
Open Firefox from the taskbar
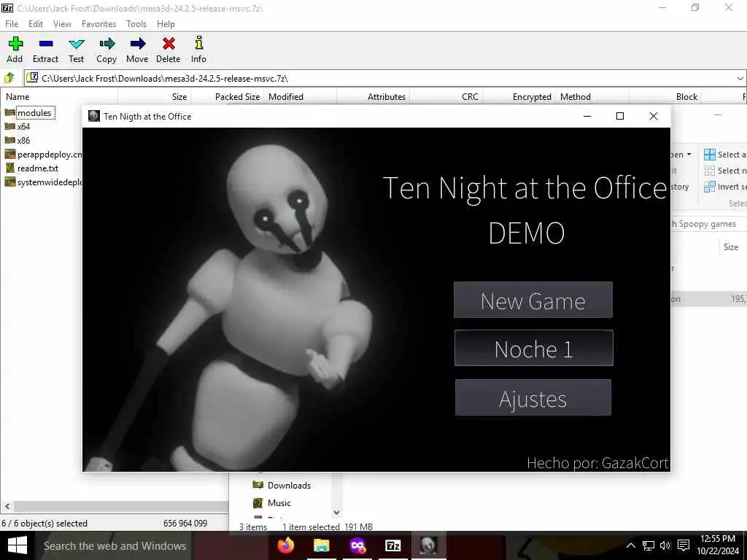coord(286,545)
